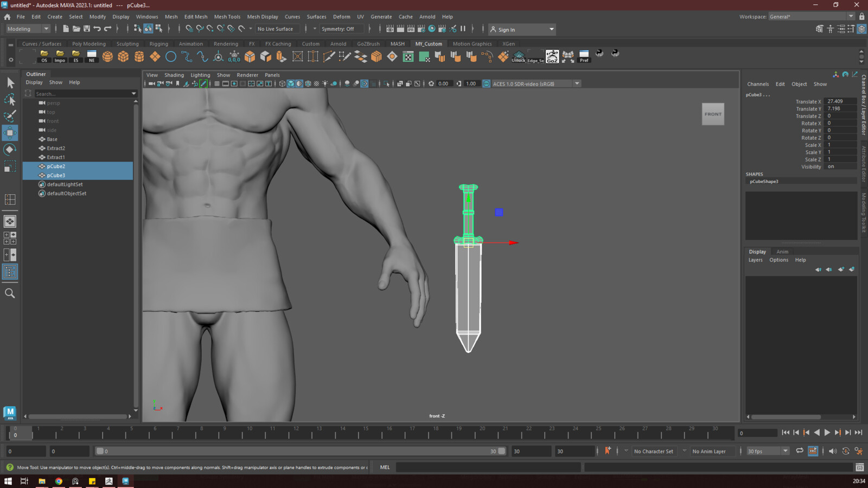Viewport: 868px width, 488px height.
Task: Open the 30 fps frame rate dropdown
Action: click(768, 451)
